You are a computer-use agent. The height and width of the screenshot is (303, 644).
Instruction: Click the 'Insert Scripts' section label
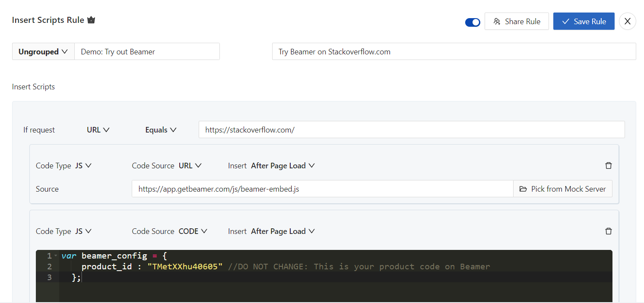[x=33, y=87]
